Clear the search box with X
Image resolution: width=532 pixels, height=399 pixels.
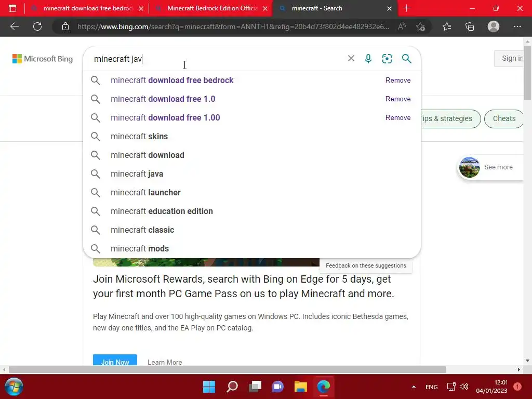(351, 58)
